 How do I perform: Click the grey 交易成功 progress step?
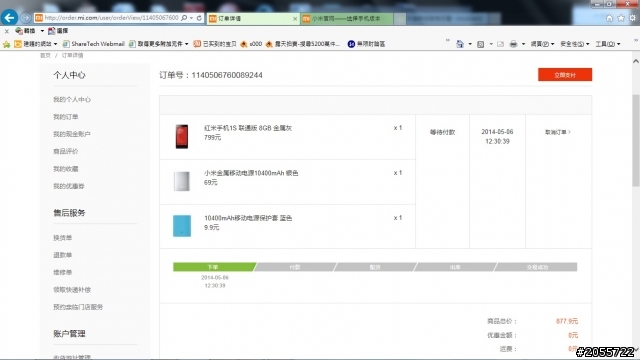[536, 267]
